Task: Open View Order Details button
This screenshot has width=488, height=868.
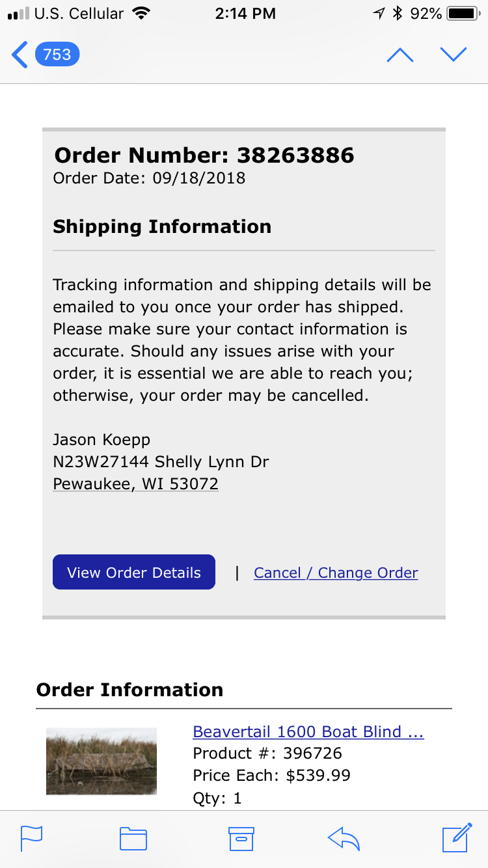Action: coord(134,572)
